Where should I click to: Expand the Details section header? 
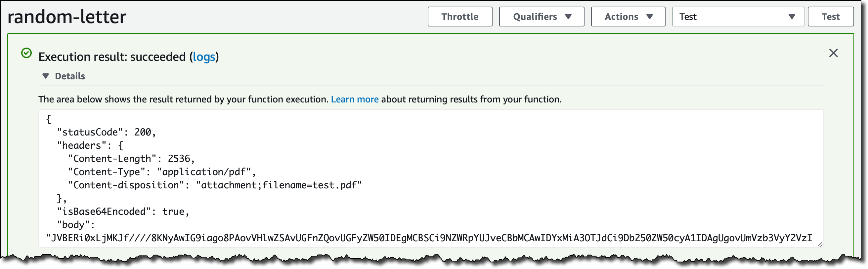tap(70, 76)
